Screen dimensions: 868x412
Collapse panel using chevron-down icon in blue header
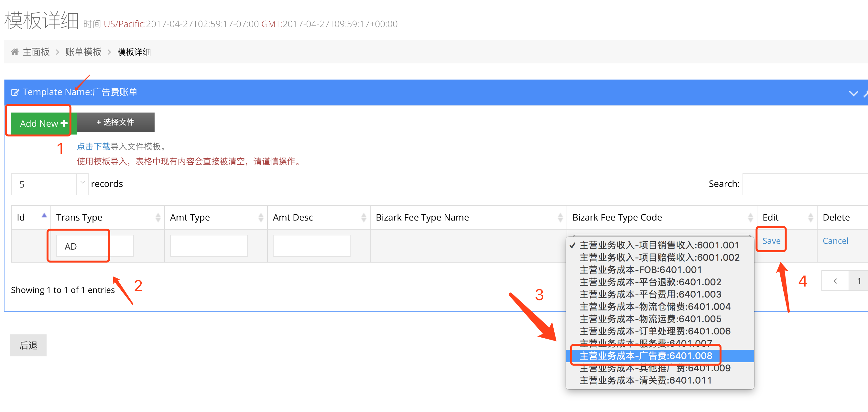(853, 93)
